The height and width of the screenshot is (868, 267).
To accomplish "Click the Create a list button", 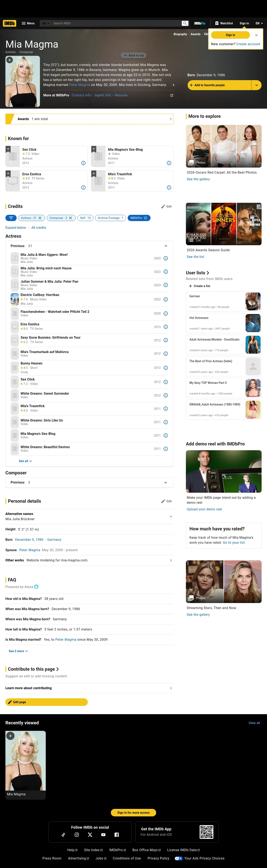I will click(199, 286).
